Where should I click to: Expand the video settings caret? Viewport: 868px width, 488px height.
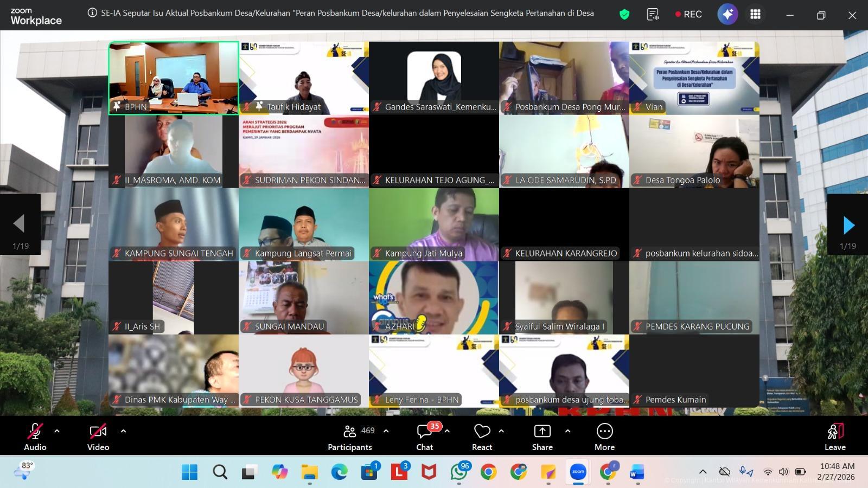(123, 431)
